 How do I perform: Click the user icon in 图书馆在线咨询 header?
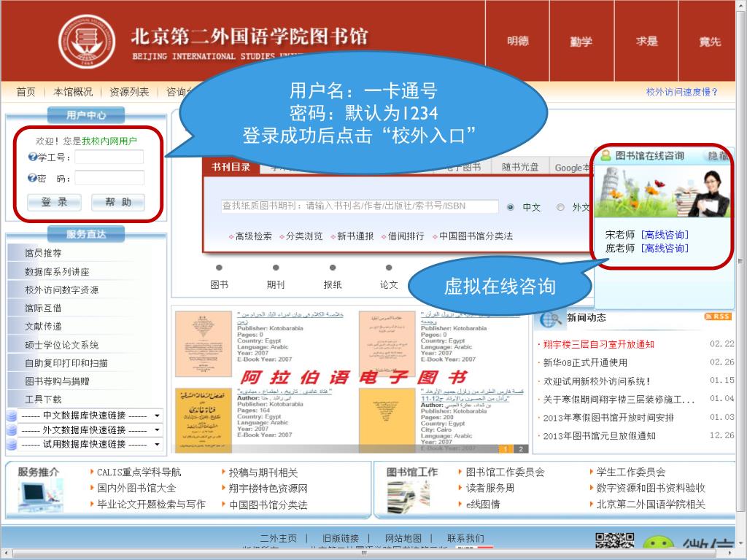(x=605, y=155)
